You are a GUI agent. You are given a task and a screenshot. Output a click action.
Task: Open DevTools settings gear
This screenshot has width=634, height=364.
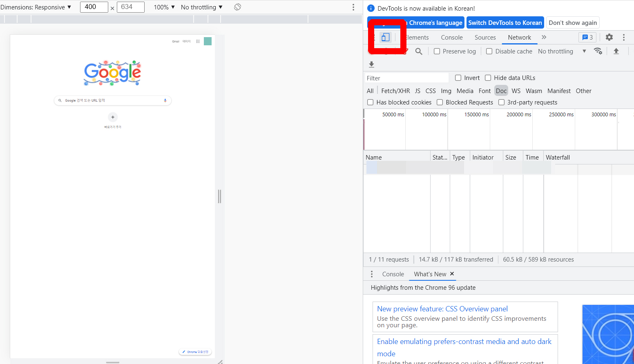click(x=609, y=37)
